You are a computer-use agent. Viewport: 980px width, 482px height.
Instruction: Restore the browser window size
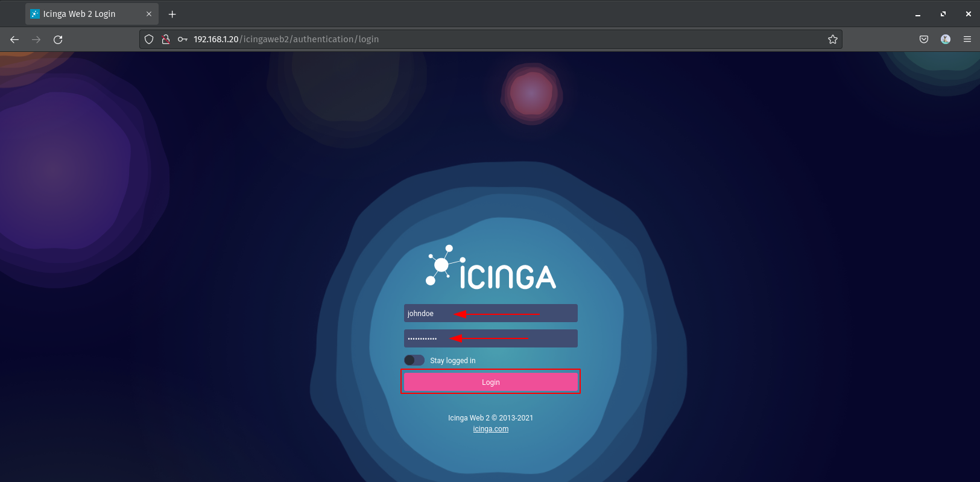pyautogui.click(x=943, y=14)
